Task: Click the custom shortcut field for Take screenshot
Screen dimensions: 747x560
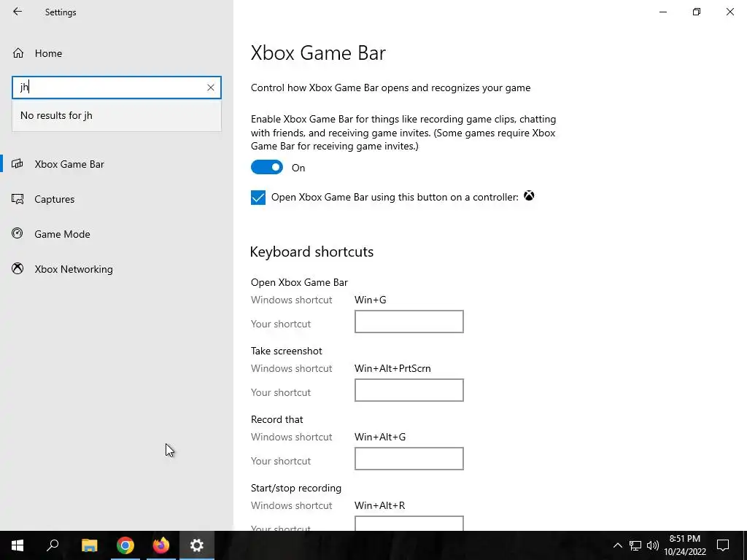Action: (409, 391)
